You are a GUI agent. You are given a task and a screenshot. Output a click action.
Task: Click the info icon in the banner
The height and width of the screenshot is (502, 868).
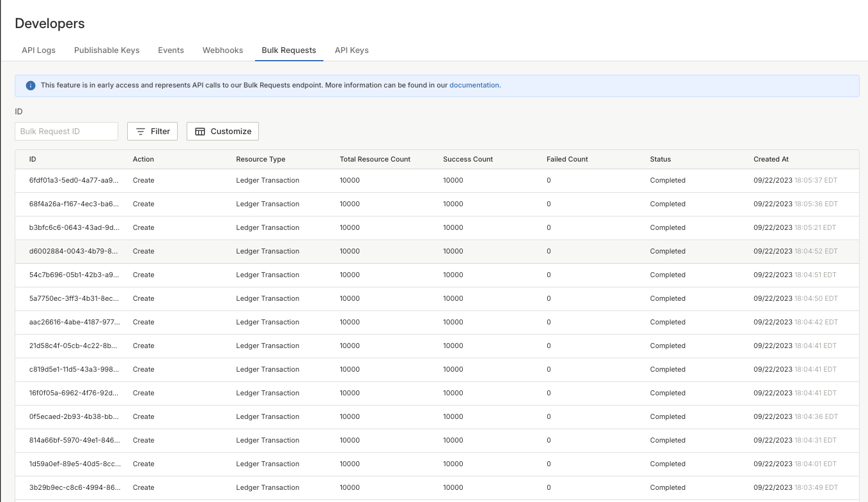tap(31, 85)
